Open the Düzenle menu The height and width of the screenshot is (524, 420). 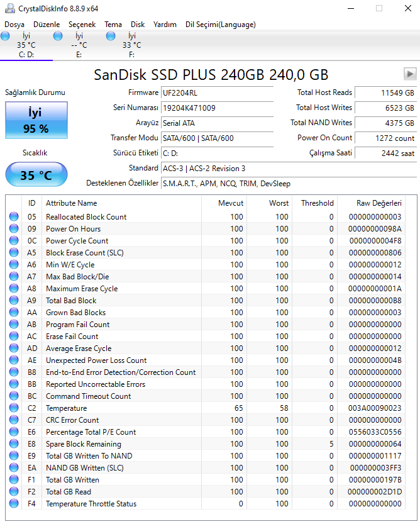(47, 25)
